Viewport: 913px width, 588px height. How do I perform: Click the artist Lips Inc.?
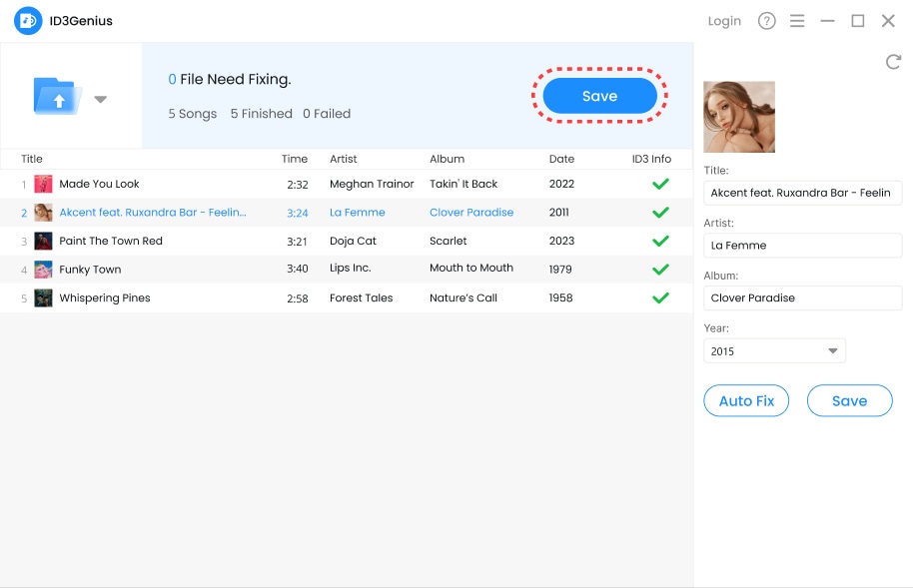[350, 268]
